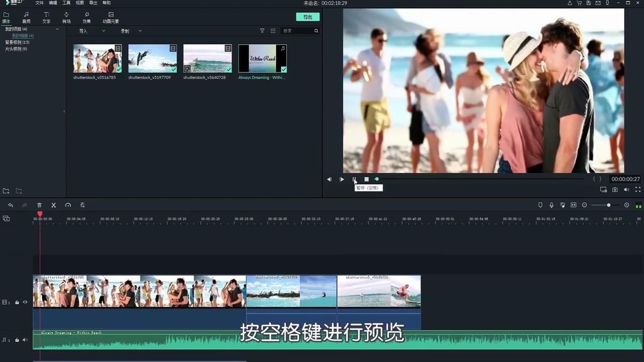The height and width of the screenshot is (362, 644).
Task: Open the 文件 menu
Action: 40,3
